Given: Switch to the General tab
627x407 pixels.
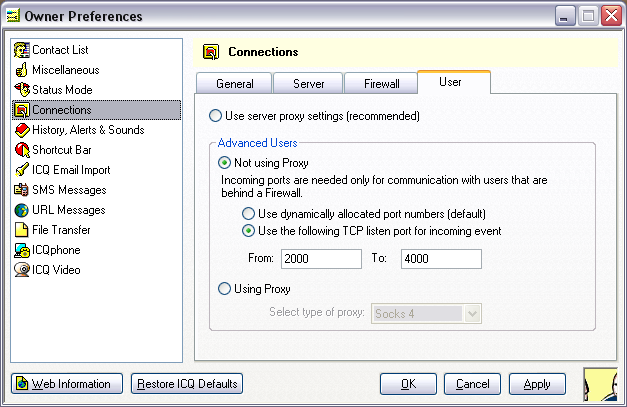Looking at the screenshot, I should coord(234,84).
